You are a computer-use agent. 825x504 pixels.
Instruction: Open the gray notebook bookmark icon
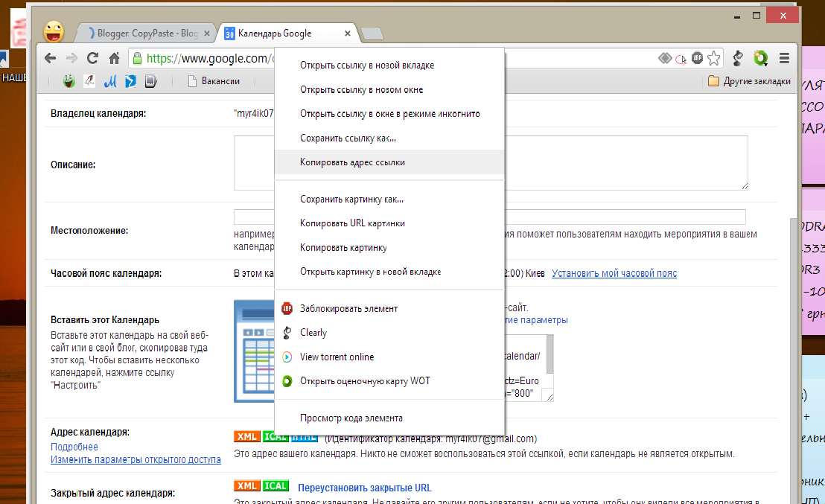click(x=150, y=81)
